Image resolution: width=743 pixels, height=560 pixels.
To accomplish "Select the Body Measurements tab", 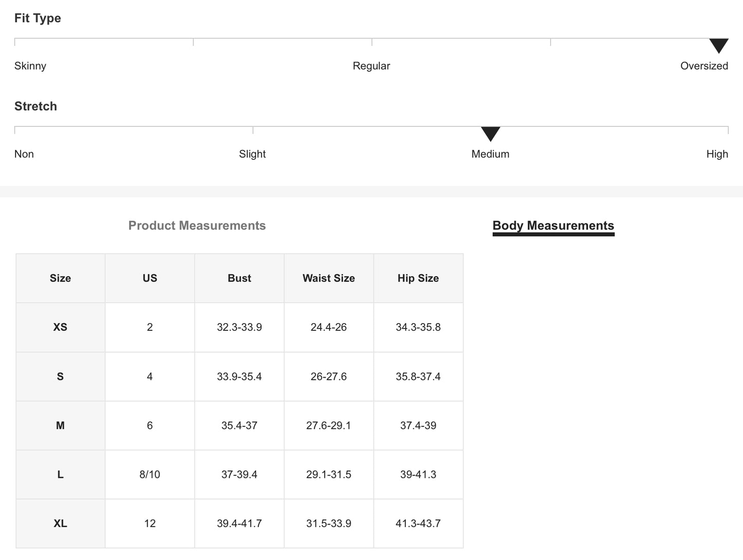I will [553, 226].
